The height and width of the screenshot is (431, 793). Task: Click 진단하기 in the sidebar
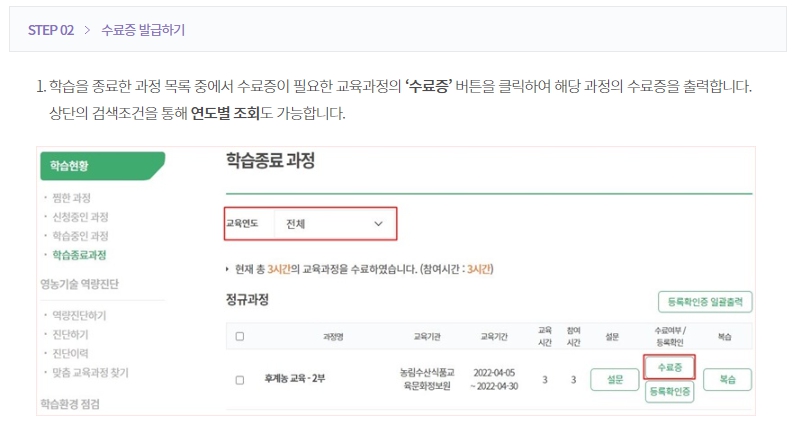point(70,335)
